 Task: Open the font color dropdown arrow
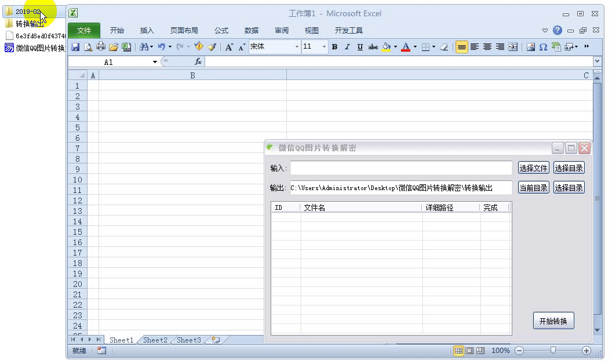pyautogui.click(x=415, y=47)
